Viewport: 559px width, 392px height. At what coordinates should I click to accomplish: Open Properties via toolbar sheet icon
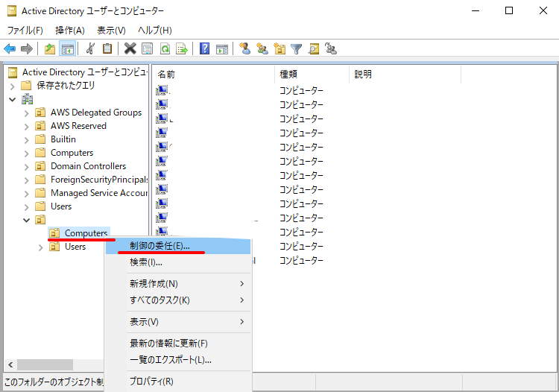click(148, 48)
